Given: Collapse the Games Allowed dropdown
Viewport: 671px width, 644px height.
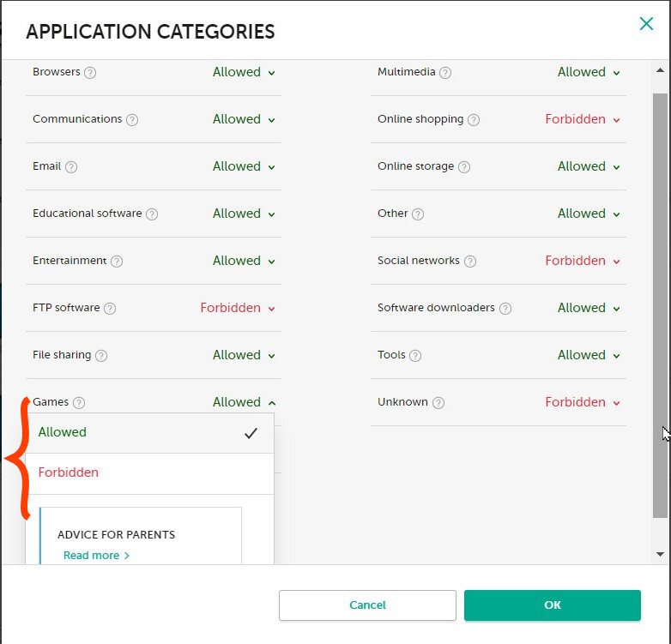Looking at the screenshot, I should [x=244, y=402].
